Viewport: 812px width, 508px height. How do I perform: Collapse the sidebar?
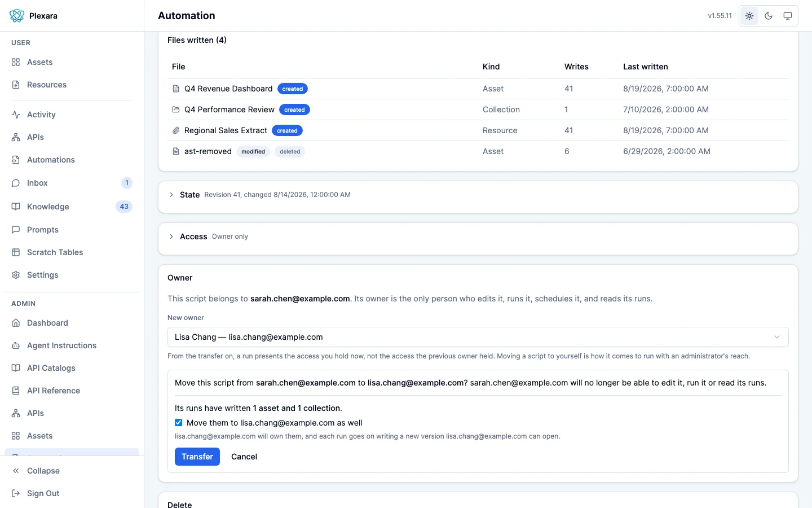(72, 471)
